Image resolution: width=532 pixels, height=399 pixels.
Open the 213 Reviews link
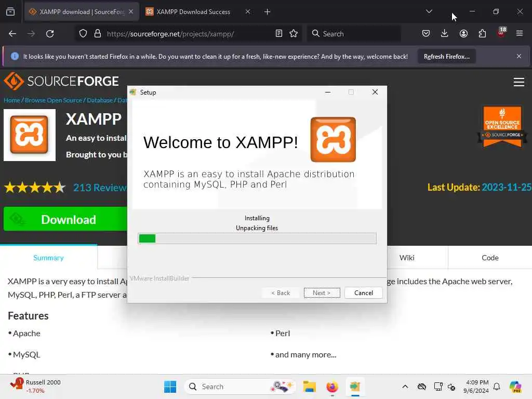tap(100, 188)
